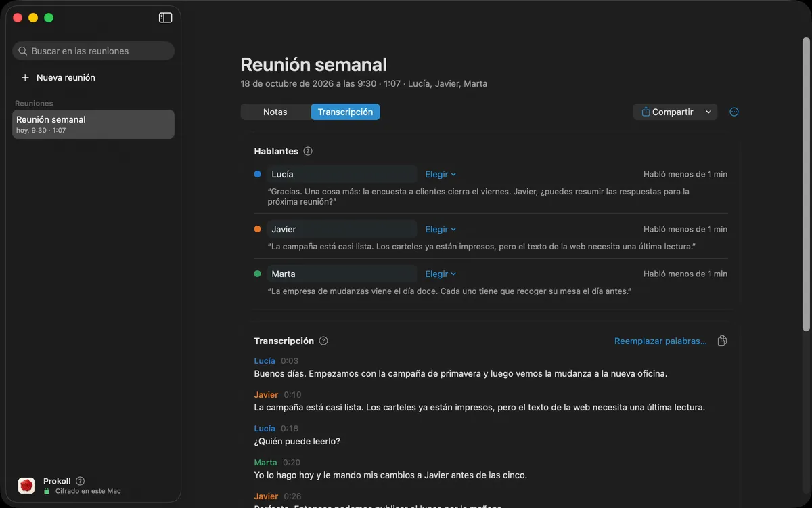The image size is (812, 508).
Task: Toggle the sidebar visibility icon
Action: 165,18
